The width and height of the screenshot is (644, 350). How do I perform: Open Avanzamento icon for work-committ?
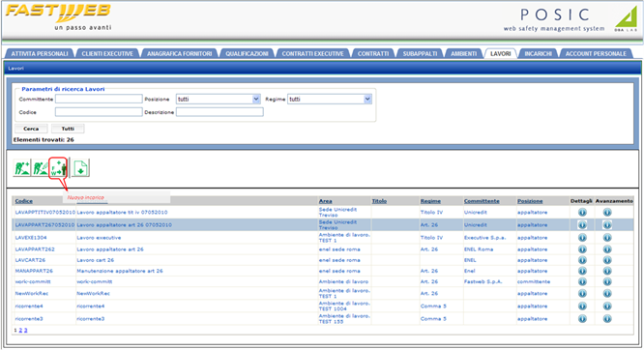pos(607,281)
